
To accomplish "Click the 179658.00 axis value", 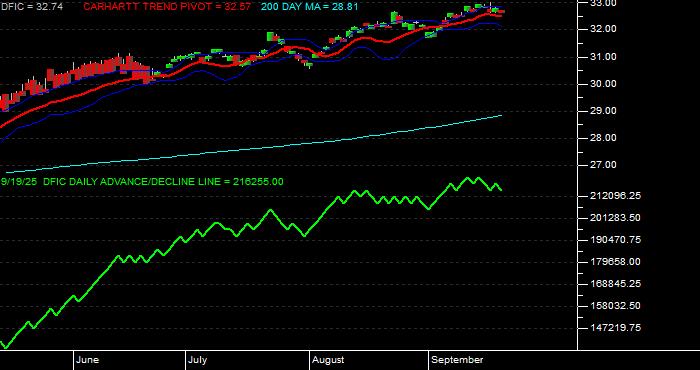I will coord(616,262).
